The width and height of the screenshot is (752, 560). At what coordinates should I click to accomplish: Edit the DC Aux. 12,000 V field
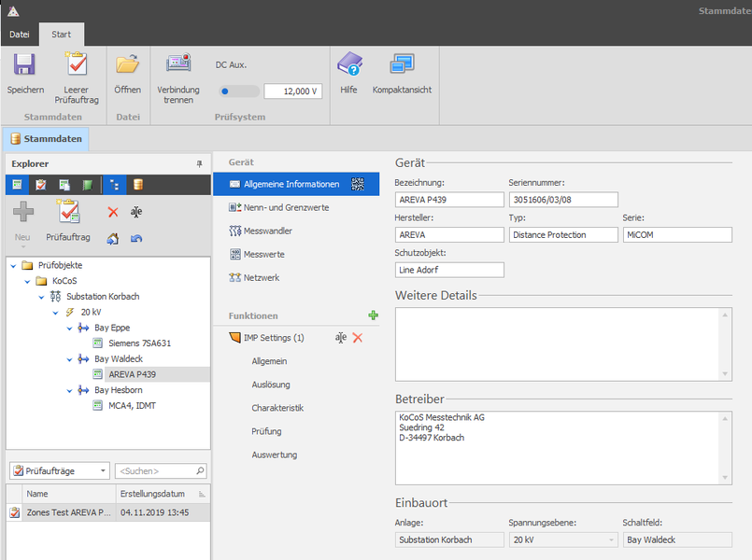coord(293,91)
